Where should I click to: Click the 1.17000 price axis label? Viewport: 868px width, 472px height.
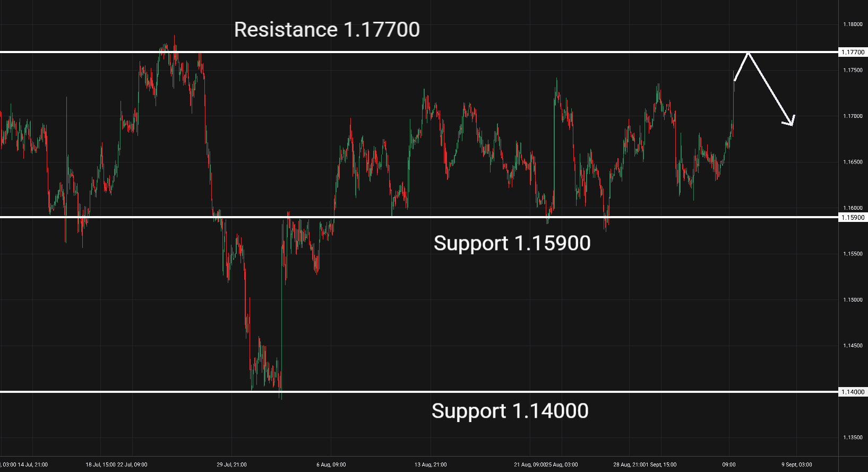point(853,116)
